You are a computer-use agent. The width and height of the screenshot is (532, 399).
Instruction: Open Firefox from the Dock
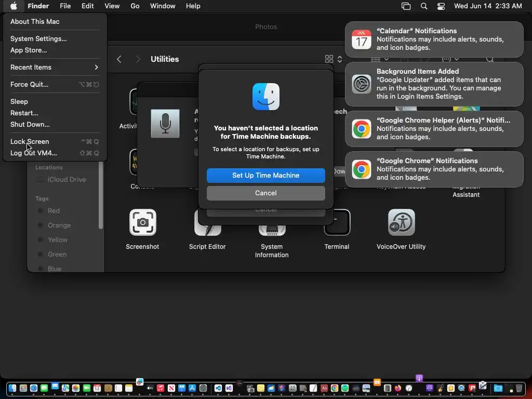[398, 388]
